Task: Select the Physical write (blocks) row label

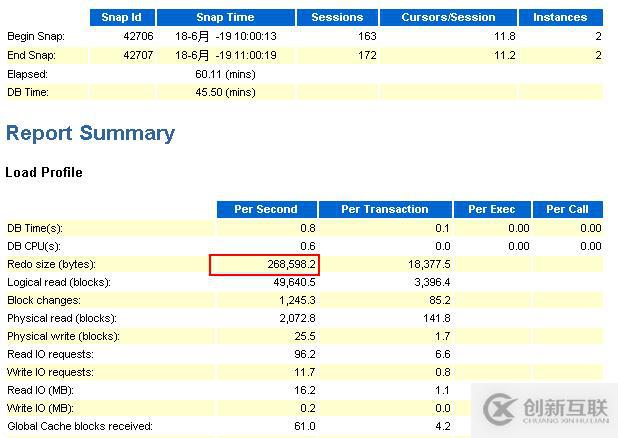Action: [63, 336]
